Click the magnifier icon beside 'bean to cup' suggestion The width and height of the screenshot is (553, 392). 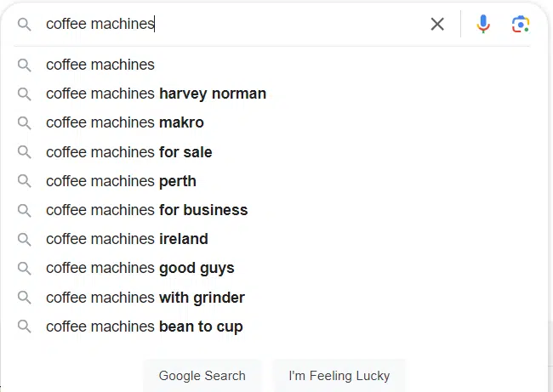tap(25, 327)
